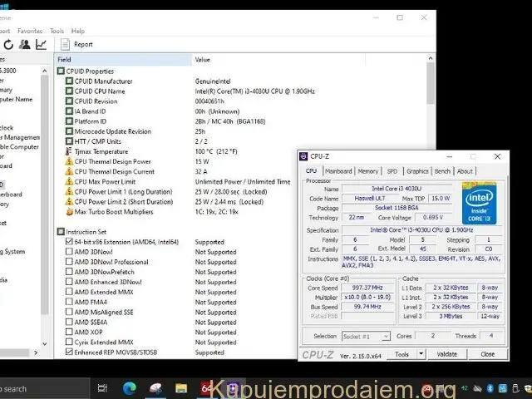The height and width of the screenshot is (399, 532).
Task: Open the graph chart toolbar icon
Action: (41, 44)
